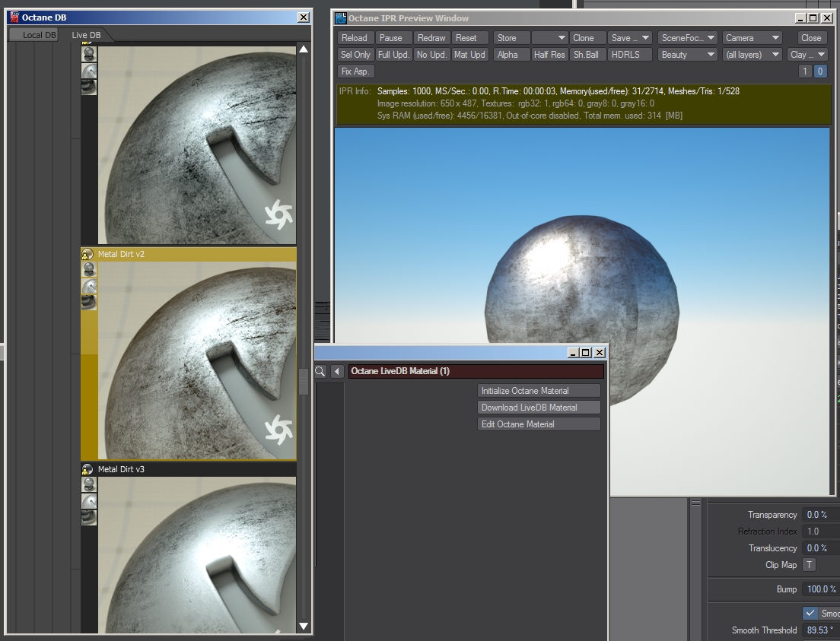840x641 pixels.
Task: Click Download LiveDB Material button
Action: click(539, 408)
